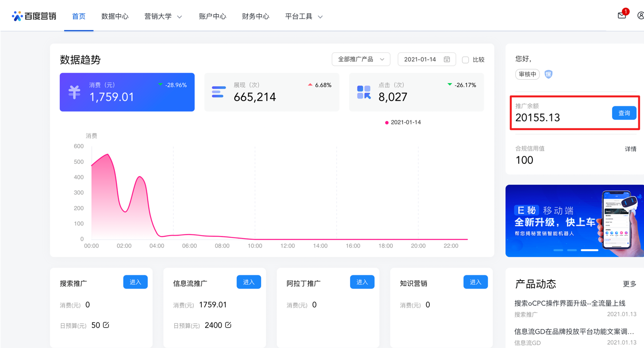
Task: Open the message inbox envelope icon
Action: (x=622, y=16)
